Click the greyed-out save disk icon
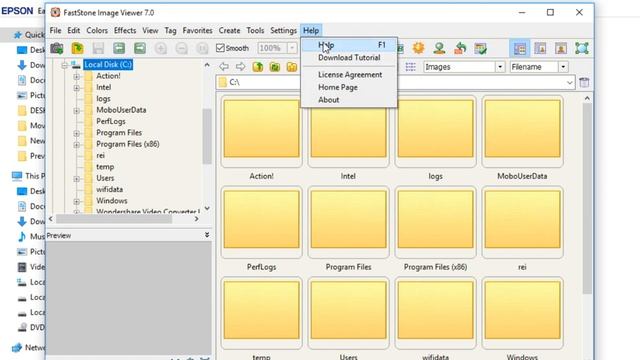Image resolution: width=640 pixels, height=360 pixels. pyautogui.click(x=98, y=48)
